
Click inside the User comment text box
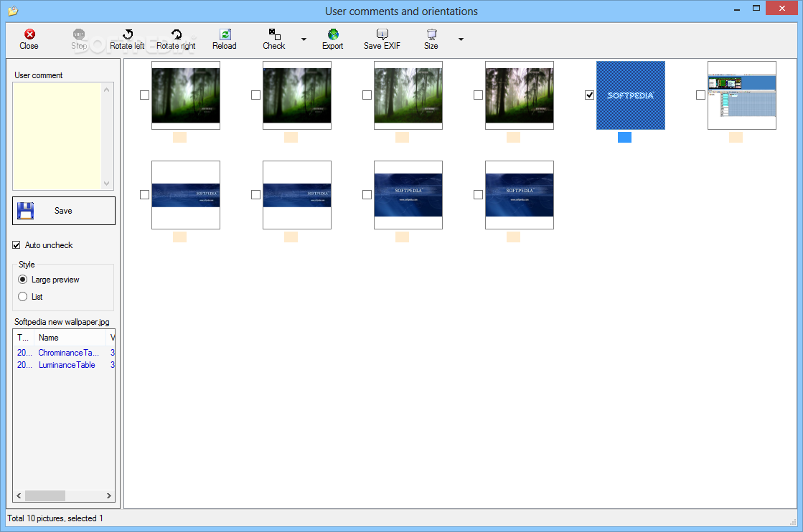(57, 136)
